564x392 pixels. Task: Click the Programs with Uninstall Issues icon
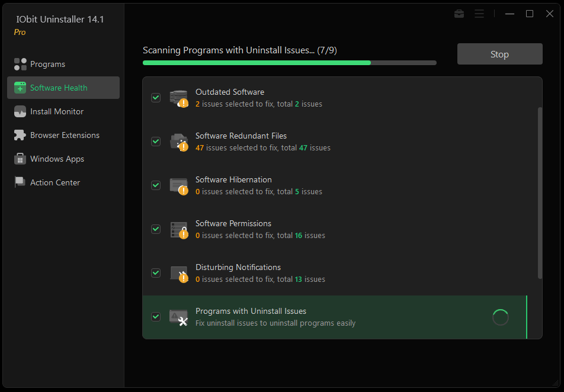[x=179, y=317]
